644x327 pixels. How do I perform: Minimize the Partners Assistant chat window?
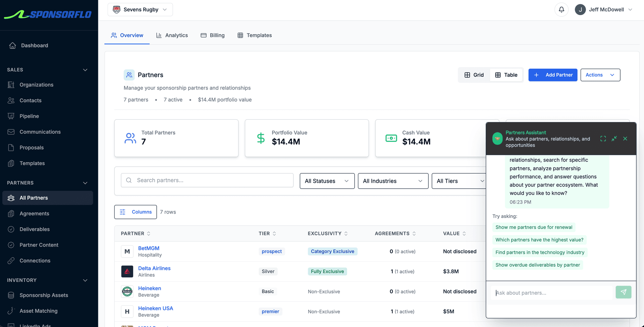point(614,139)
